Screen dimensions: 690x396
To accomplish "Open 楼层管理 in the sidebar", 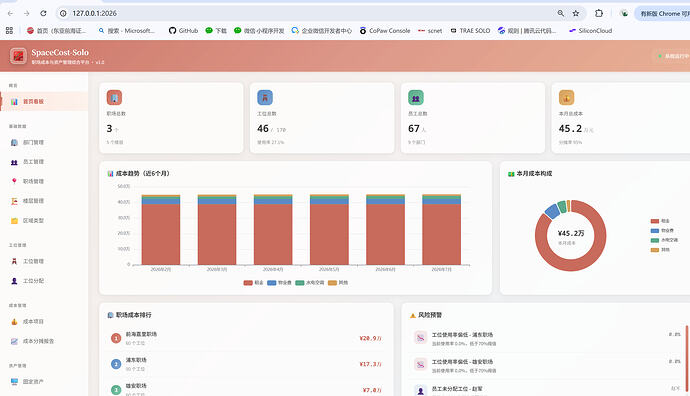I will pyautogui.click(x=44, y=201).
